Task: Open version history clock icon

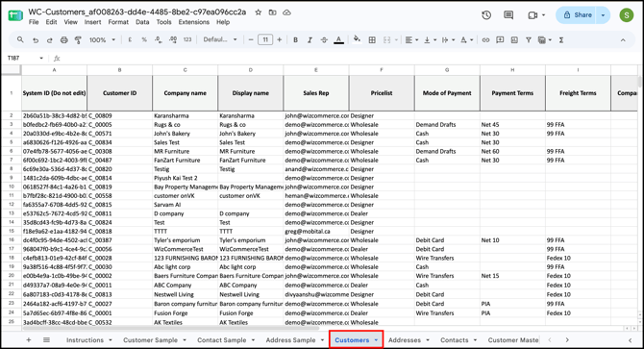Action: click(486, 15)
